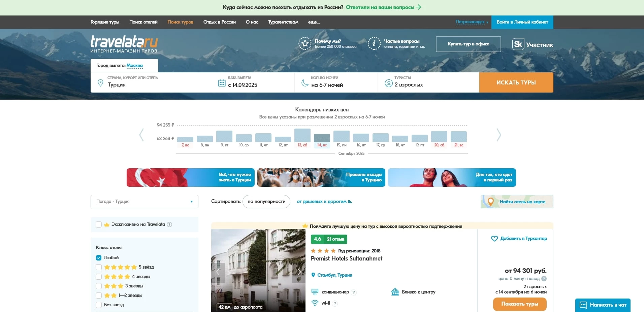Viewport: 644px width, 312px height.
Task: Click the heart icon "Добавить в Турхантер"
Action: pyautogui.click(x=494, y=239)
